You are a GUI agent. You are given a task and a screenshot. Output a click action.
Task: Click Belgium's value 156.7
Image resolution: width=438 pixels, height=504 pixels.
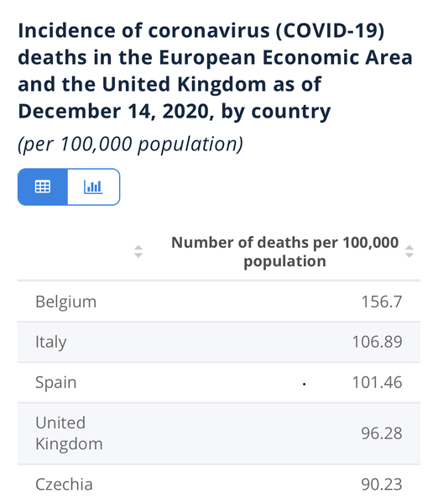click(382, 302)
